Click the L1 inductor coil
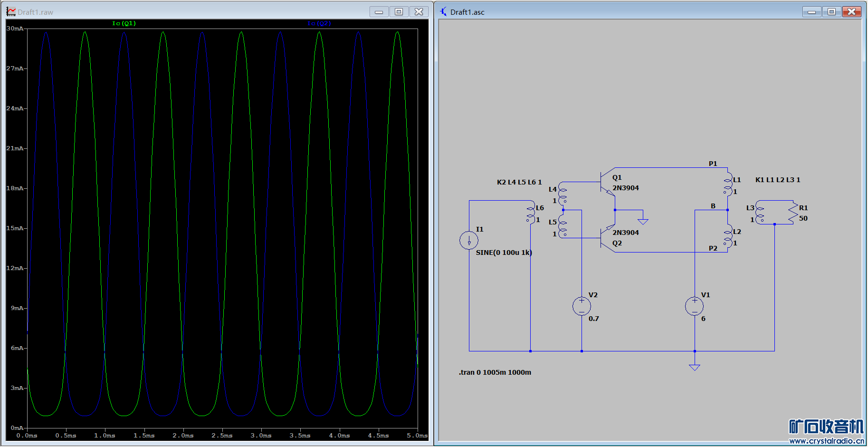This screenshot has height=447, width=868. pyautogui.click(x=728, y=185)
